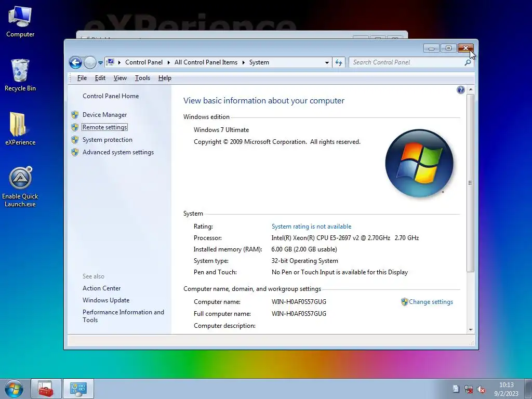Click the shield icon beside Remote settings
Screen dimensions: 532x399
[x=75, y=127]
